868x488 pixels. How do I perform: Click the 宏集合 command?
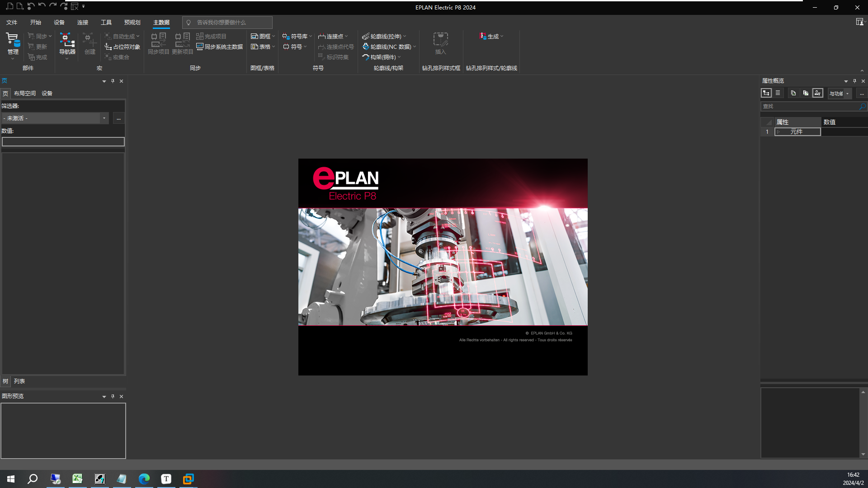117,57
